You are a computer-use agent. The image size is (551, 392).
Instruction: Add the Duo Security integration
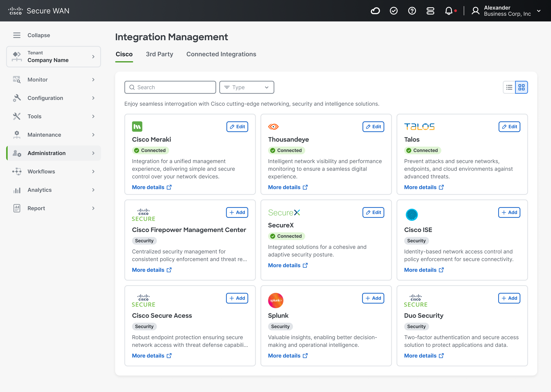509,298
